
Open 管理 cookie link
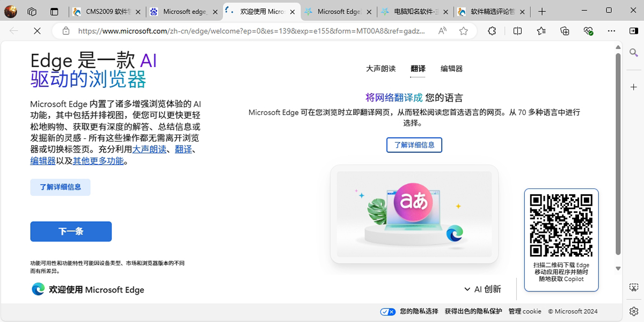tap(525, 311)
